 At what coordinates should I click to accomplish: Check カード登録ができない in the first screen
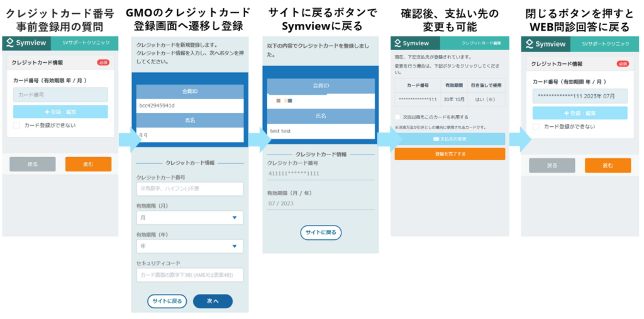pos(17,126)
